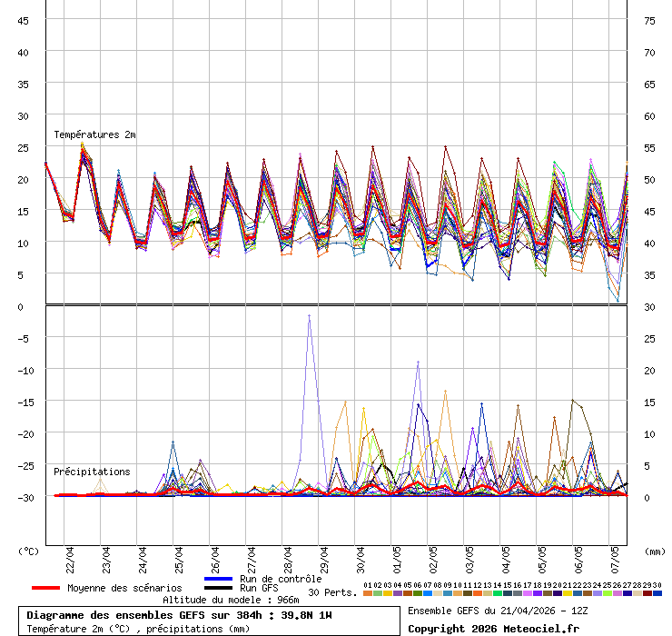
Task: Click the 'Copyright 2026 Meteociel.fr' text
Action: click(x=493, y=628)
